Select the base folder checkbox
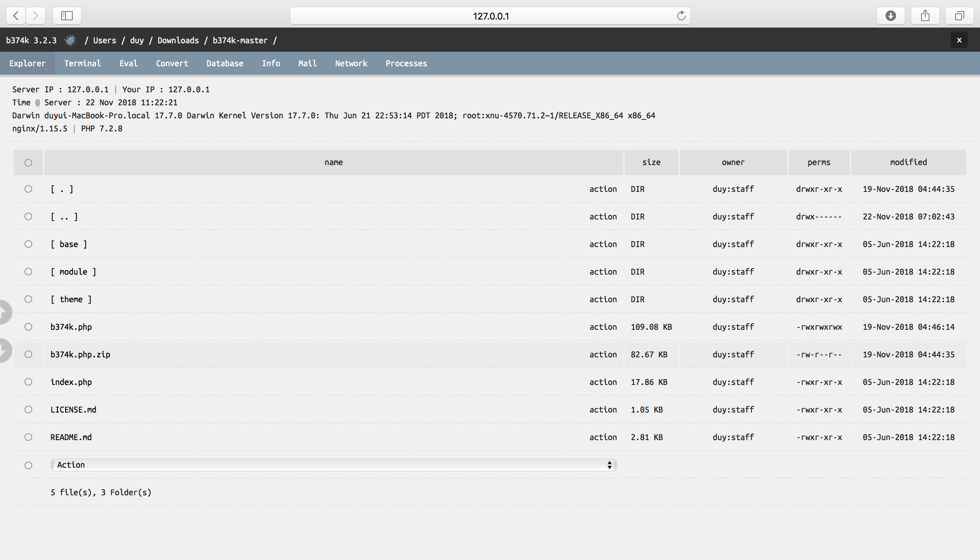The image size is (980, 560). (28, 244)
